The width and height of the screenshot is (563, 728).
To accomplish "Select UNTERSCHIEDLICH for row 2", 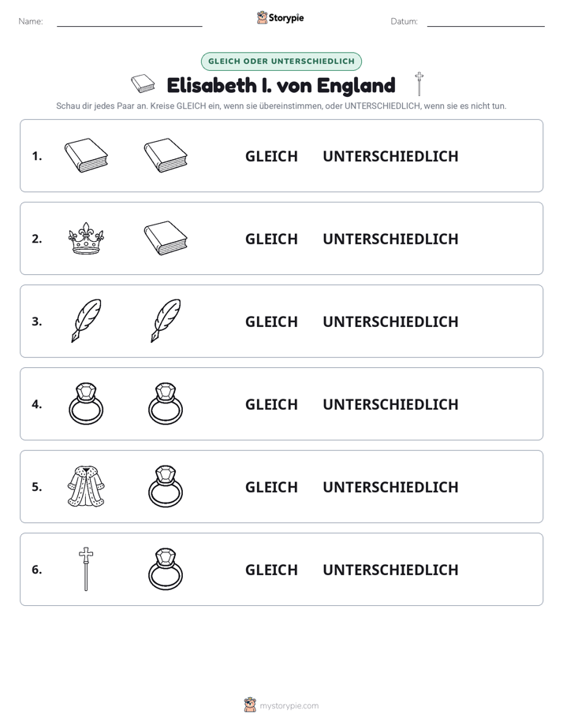I will (390, 239).
